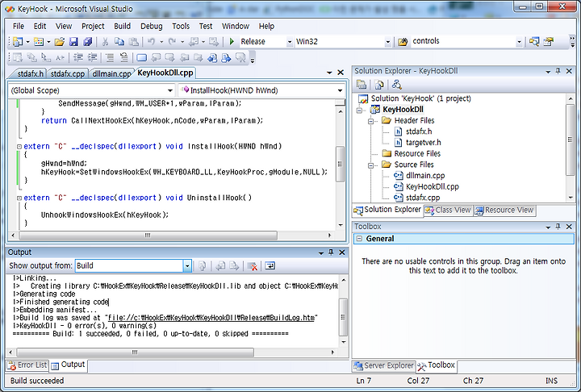Click the Solution Explorer vertical scrollbar
Screen dimensions: 581x392
pos(570,148)
